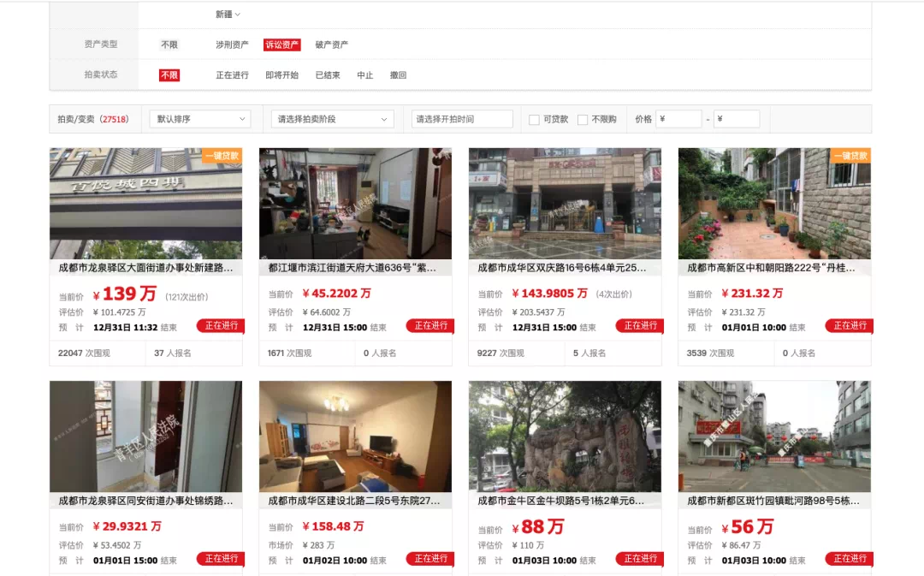This screenshot has width=924, height=576.
Task: Click 正在进行 badge on ¥231.32万 listing
Action: [850, 326]
